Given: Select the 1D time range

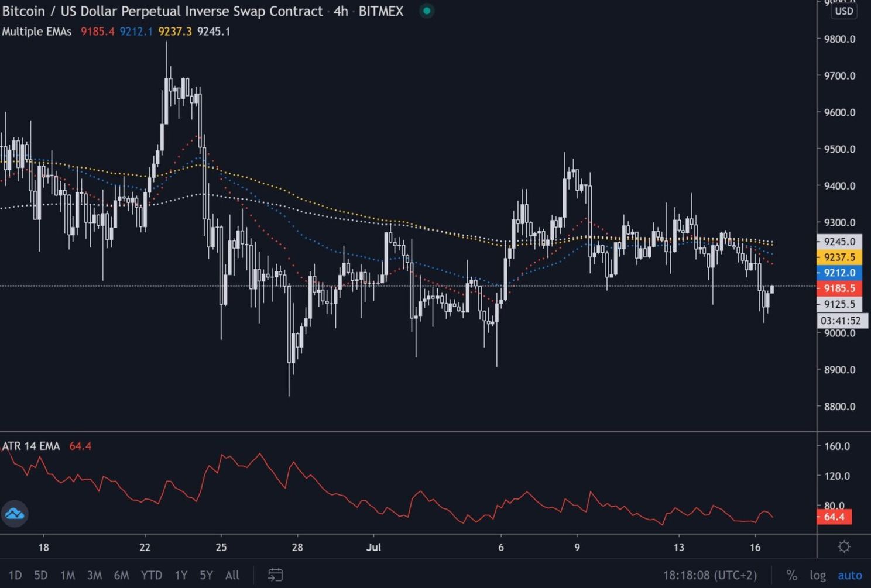Looking at the screenshot, I should pos(15,575).
